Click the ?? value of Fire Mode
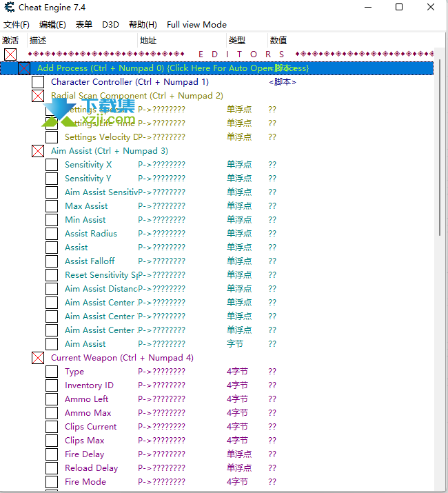The width and height of the screenshot is (448, 493). click(x=272, y=482)
